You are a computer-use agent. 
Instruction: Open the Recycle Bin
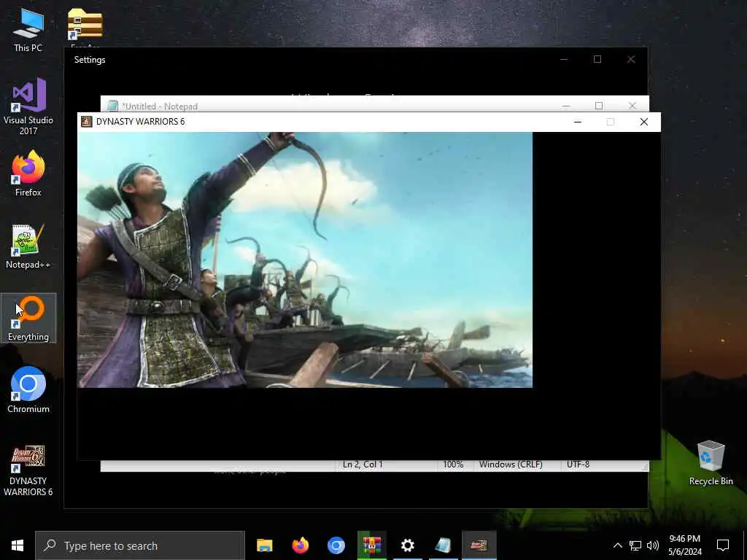pos(711,463)
